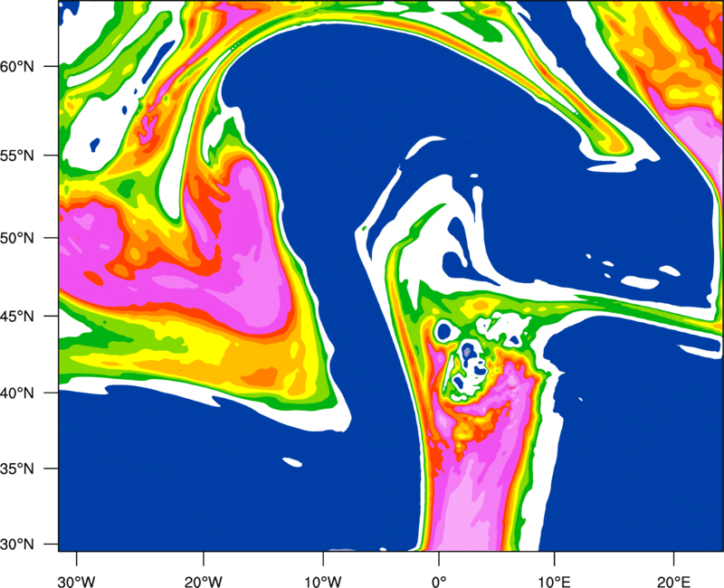Click the 10°W longitude label
The height and width of the screenshot is (588, 724).
(x=323, y=582)
